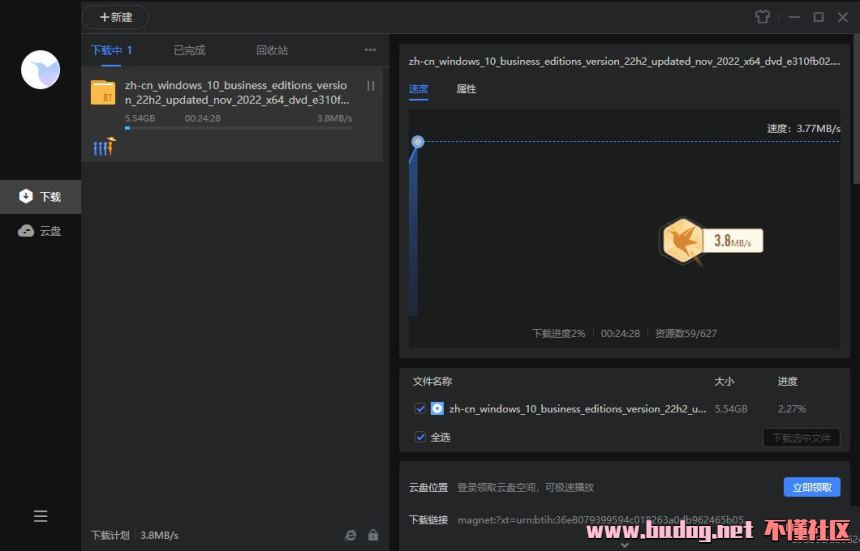Select the zh-cn_windows_10 task name
860x551 pixels.
(x=237, y=93)
